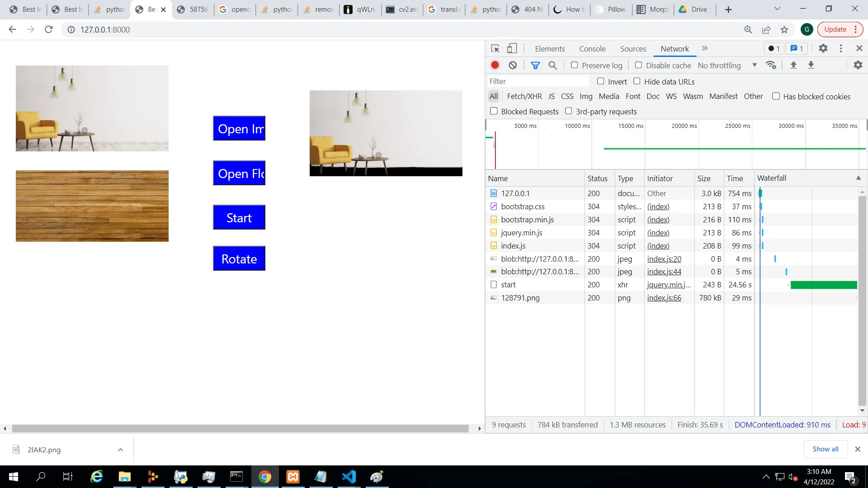The image size is (868, 488).
Task: Check the Disable cache checkbox
Action: (x=638, y=65)
